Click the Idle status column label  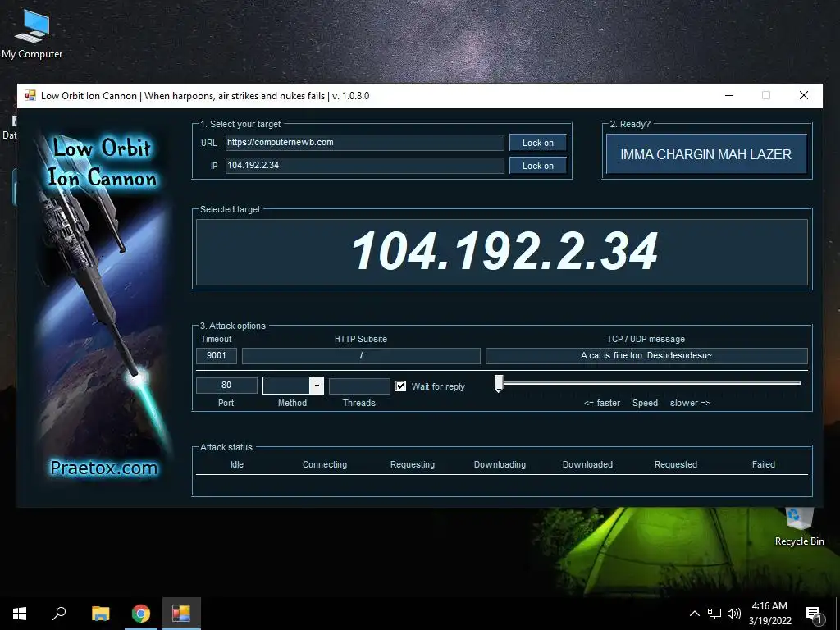(x=237, y=464)
